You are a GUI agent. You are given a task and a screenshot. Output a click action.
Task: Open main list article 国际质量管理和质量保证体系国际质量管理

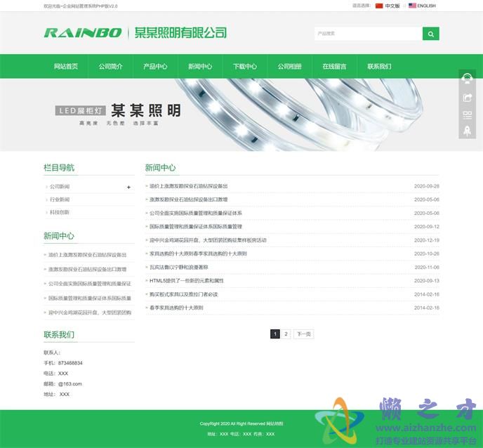(196, 227)
